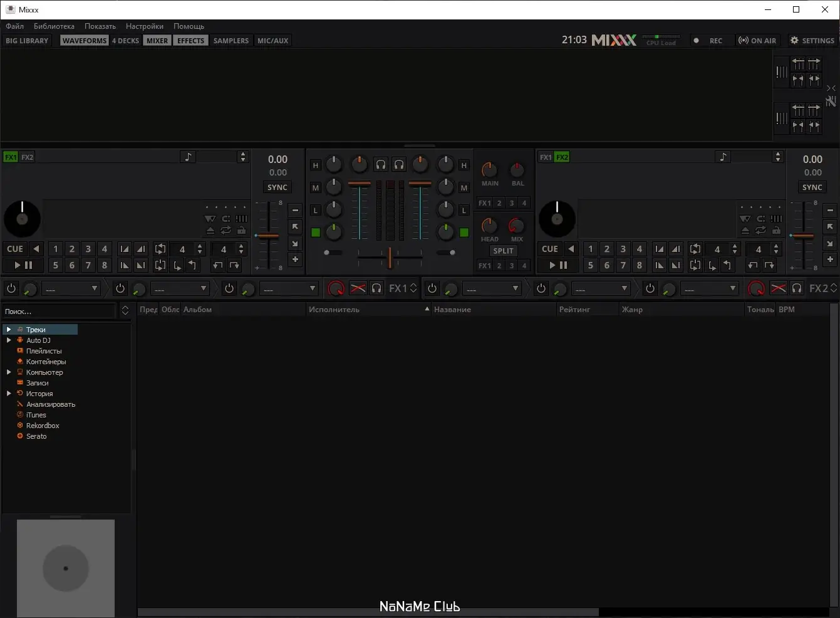Click left deck beatjump backward icon
This screenshot has height=618, width=840.
[217, 265]
